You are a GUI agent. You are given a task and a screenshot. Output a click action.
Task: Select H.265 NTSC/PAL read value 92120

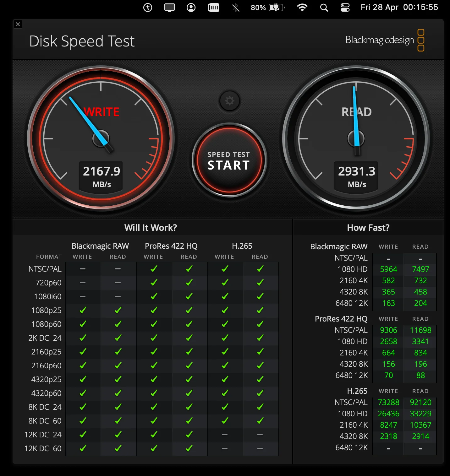coord(420,403)
